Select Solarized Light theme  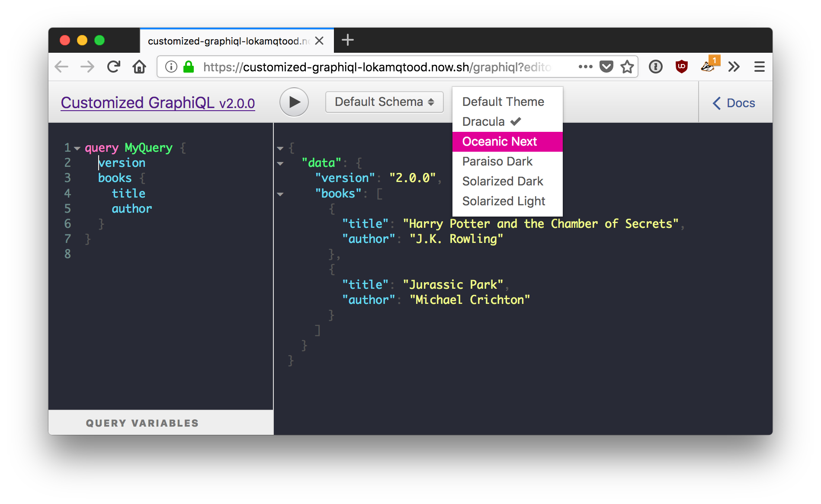pos(507,201)
